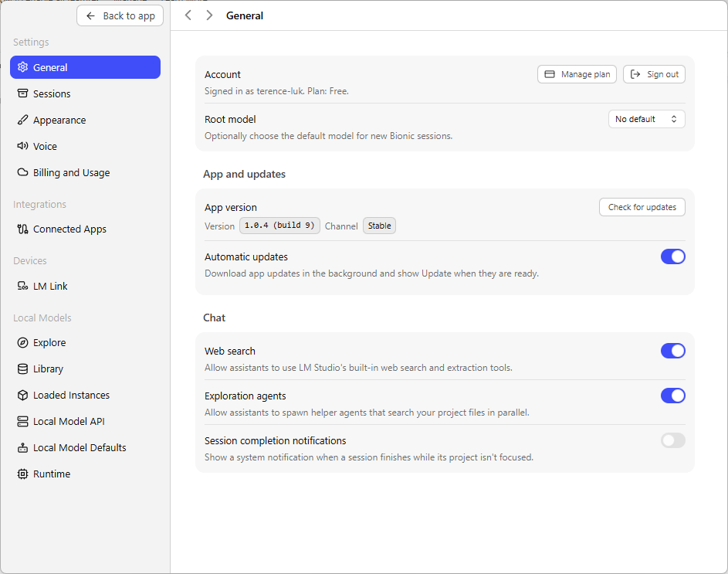The image size is (728, 574).
Task: Navigate forward with the right chevron arrow
Action: click(x=209, y=15)
